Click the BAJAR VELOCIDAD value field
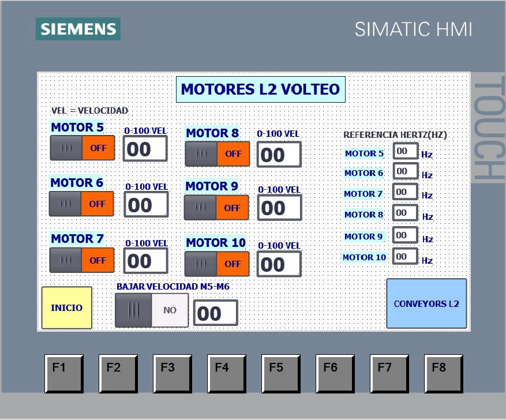 tap(216, 312)
